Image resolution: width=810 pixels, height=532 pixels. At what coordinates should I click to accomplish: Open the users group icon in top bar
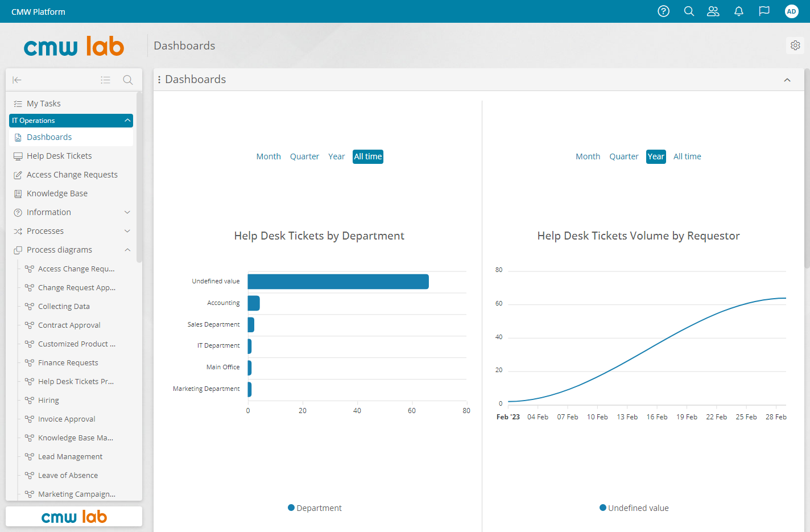pos(713,11)
